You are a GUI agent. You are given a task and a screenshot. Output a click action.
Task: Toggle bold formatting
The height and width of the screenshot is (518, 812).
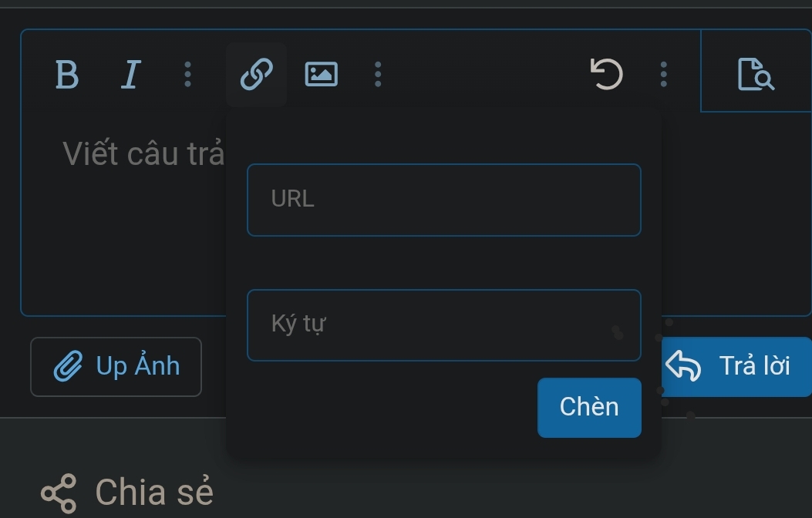click(68, 75)
